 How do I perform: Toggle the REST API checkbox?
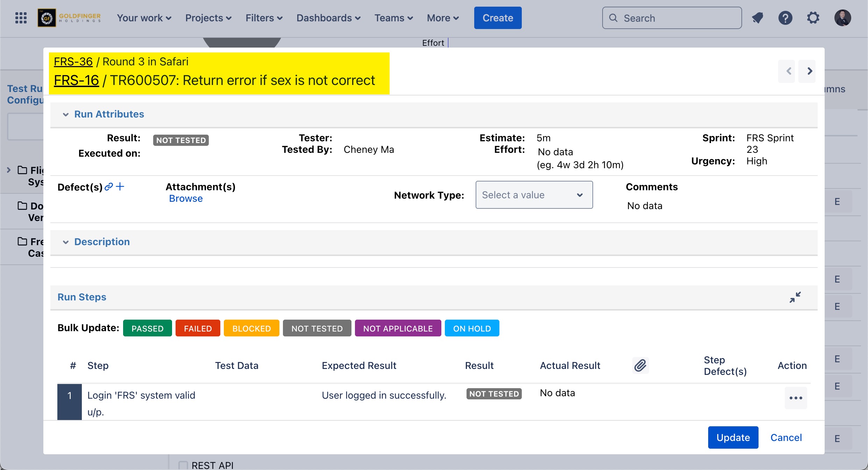click(x=183, y=465)
